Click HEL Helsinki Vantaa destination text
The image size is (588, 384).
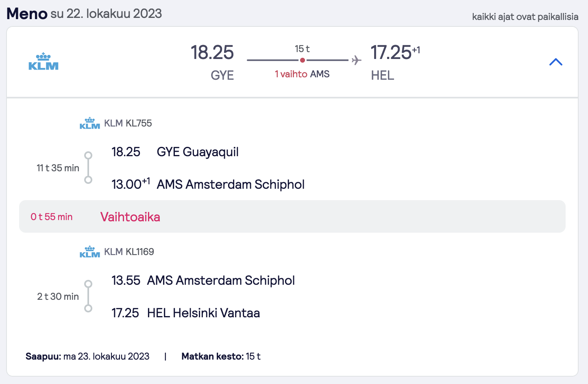tap(203, 313)
